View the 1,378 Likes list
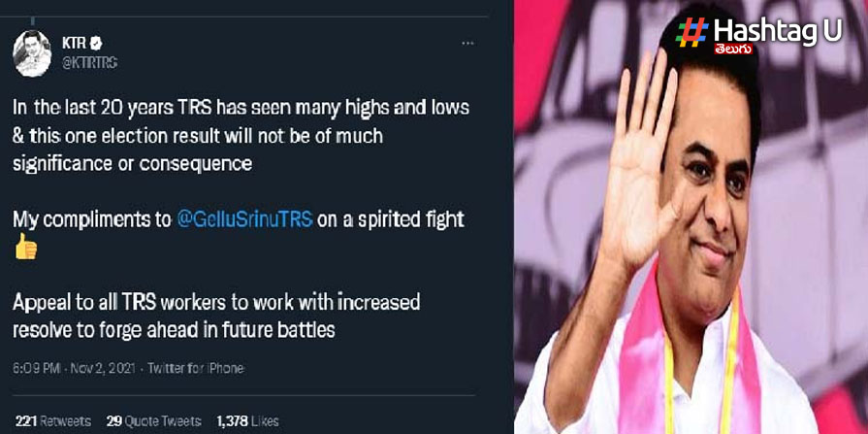Screen dimensions: 868x434 247,420
